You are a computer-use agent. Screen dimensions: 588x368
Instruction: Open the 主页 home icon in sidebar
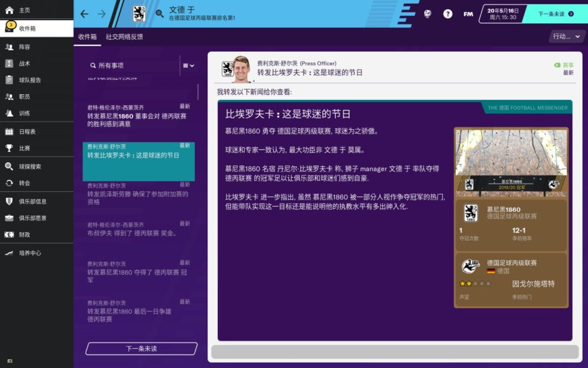[x=9, y=10]
